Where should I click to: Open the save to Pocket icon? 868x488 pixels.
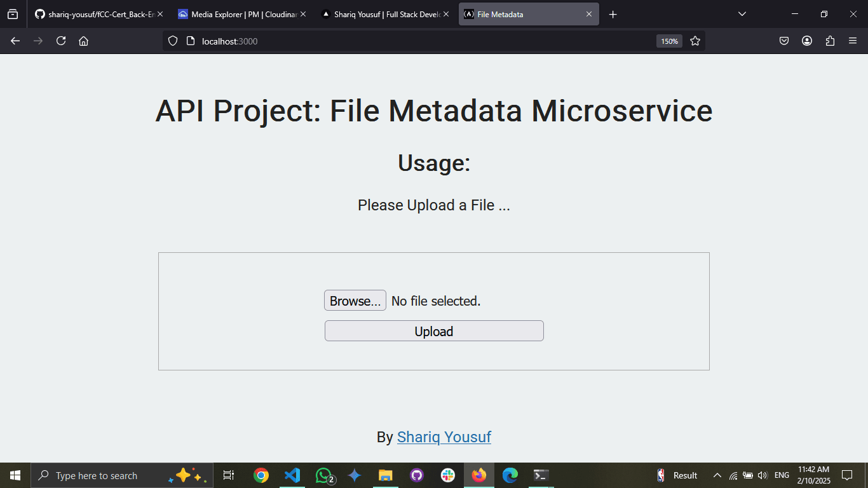[783, 41]
